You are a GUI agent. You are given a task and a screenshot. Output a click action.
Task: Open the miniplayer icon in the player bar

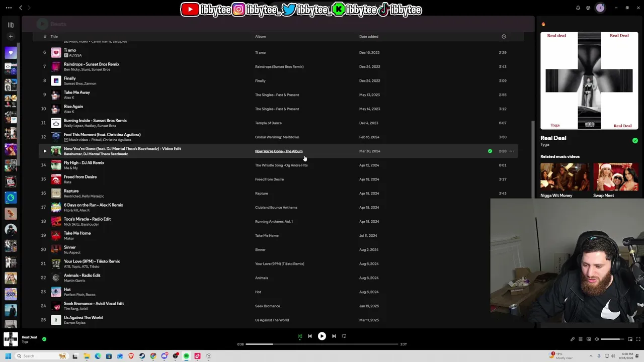click(630, 339)
